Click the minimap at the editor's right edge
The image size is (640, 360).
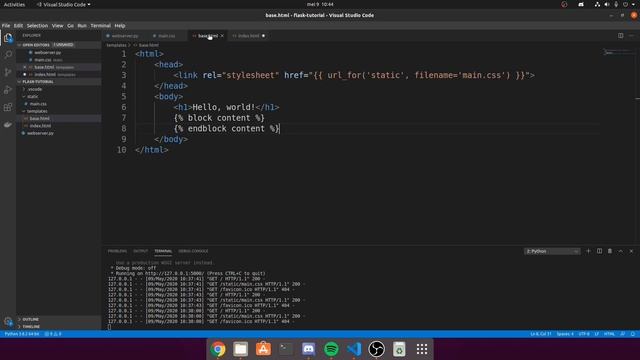617,52
